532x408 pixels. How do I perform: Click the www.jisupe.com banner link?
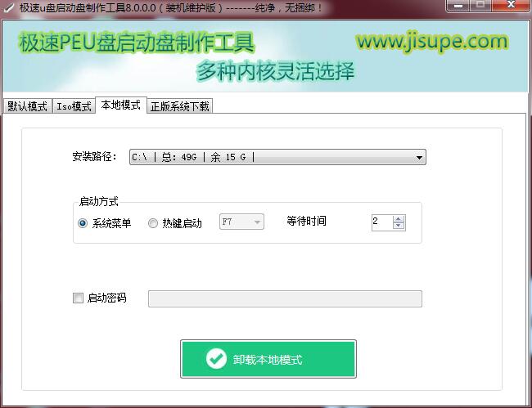[431, 41]
